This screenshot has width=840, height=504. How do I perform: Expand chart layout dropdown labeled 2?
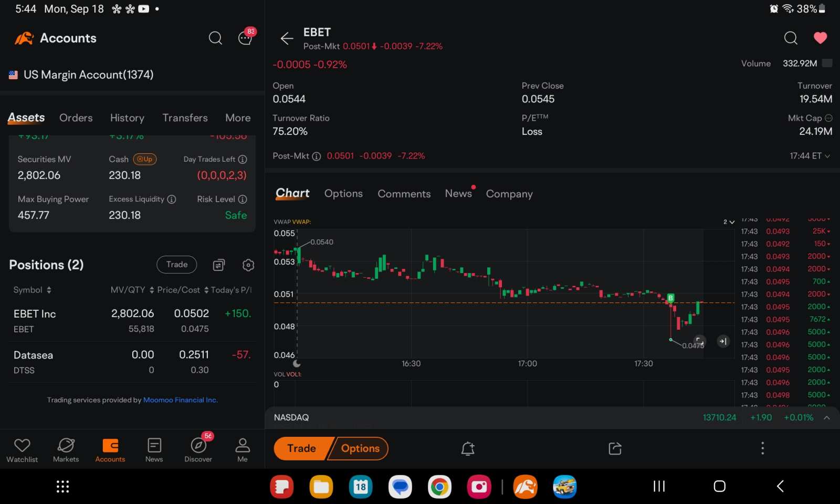[x=729, y=222]
